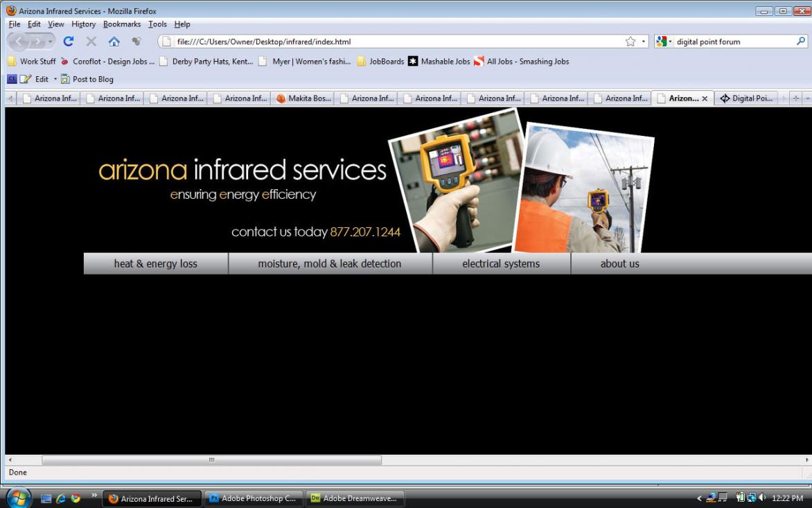Screen dimensions: 812x508
Task: Click the search field showing digital point forum
Action: [734, 42]
